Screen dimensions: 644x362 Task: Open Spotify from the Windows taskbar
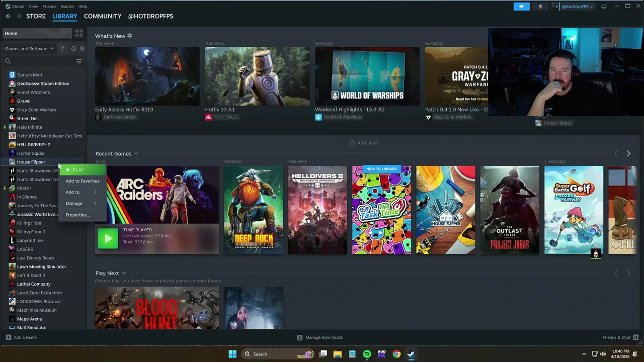coord(367,354)
